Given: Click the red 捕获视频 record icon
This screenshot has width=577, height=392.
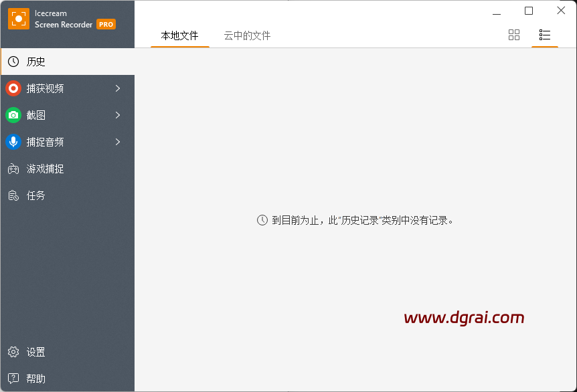Looking at the screenshot, I should point(13,88).
